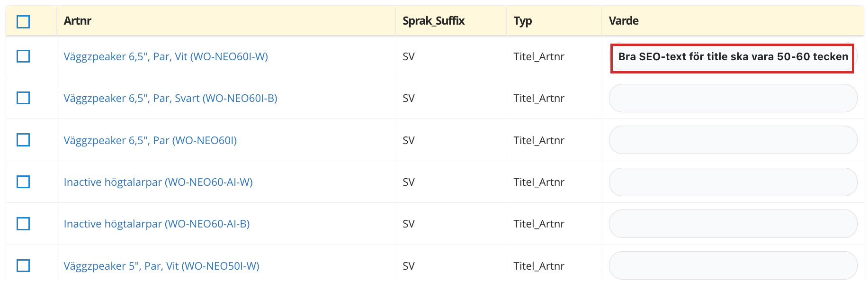Sort by the Typ column header
Image resolution: width=868 pixels, height=282 pixels.
pos(523,21)
